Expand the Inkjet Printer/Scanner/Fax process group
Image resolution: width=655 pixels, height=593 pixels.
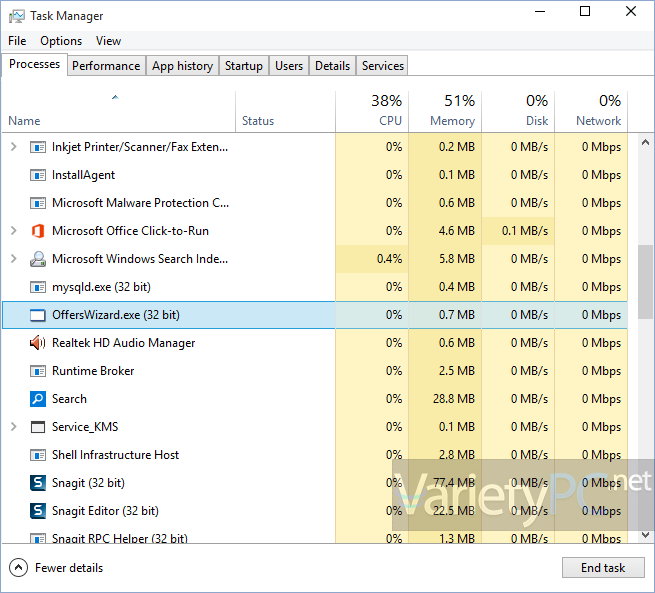pyautogui.click(x=13, y=147)
